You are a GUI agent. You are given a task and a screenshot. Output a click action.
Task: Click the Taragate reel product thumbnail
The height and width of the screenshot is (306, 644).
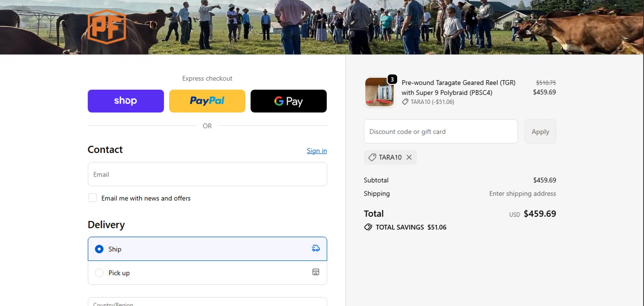point(380,92)
